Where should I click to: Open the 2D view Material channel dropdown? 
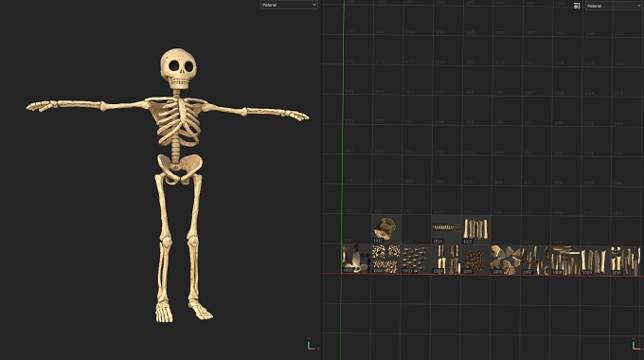pyautogui.click(x=614, y=6)
